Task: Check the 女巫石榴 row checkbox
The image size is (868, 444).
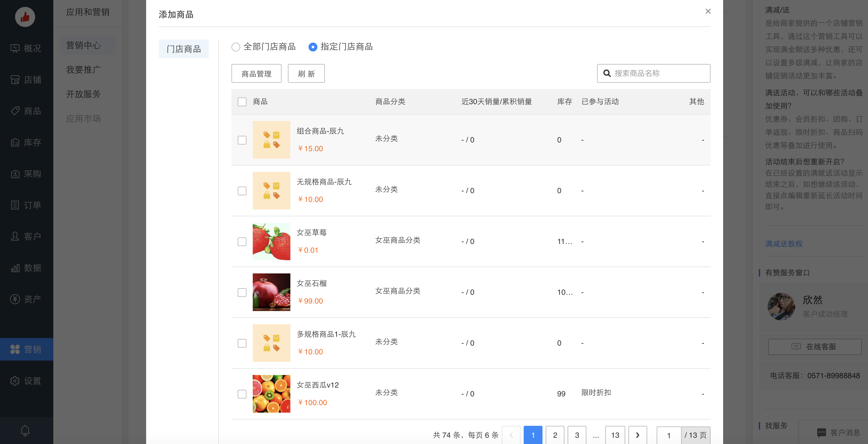Action: coord(242,292)
